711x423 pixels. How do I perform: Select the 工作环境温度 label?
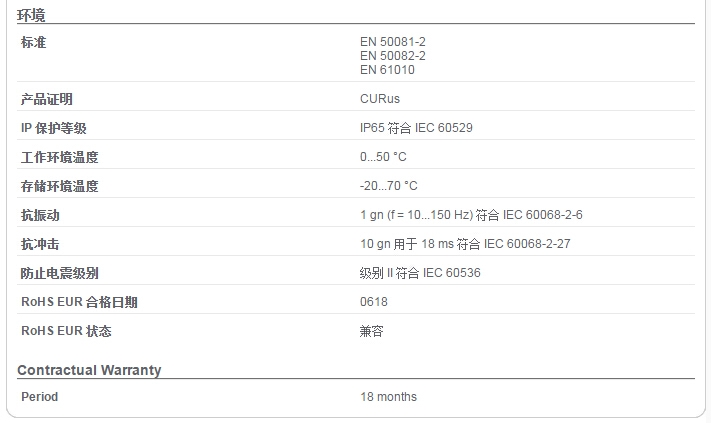point(59,157)
